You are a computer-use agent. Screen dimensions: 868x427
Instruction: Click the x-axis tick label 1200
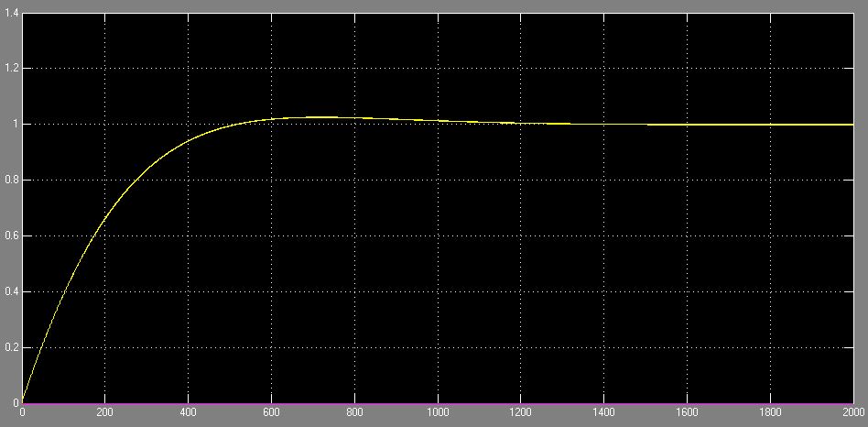521,412
